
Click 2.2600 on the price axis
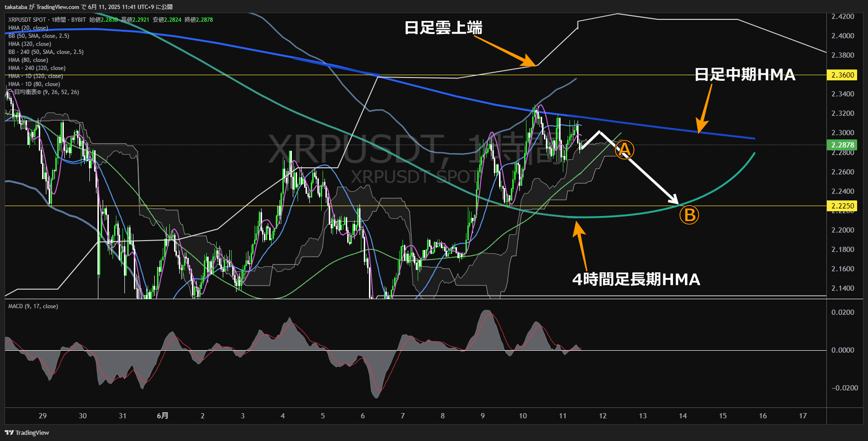843,172
